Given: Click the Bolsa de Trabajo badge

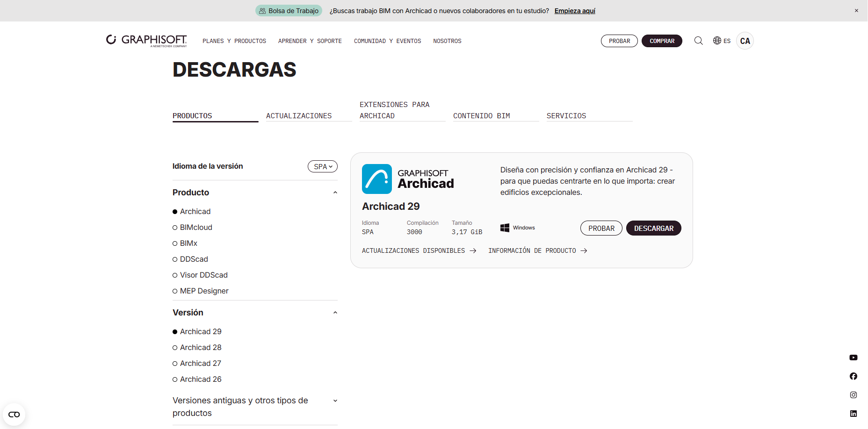Looking at the screenshot, I should (289, 11).
